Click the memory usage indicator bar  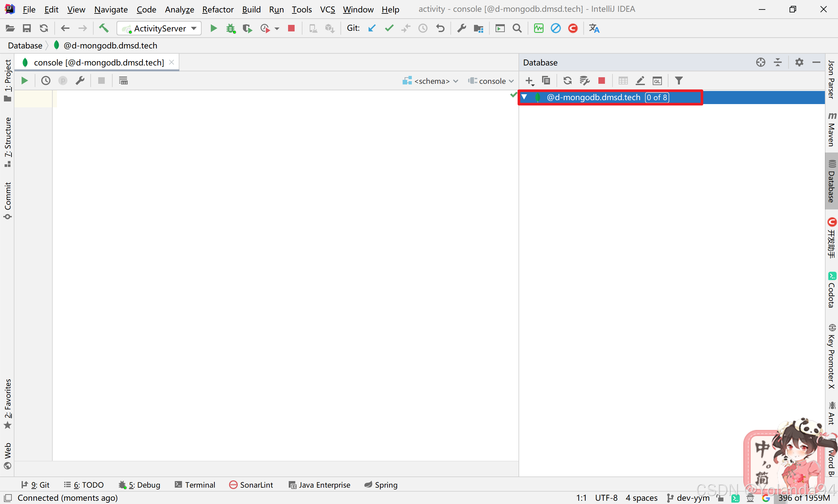803,498
